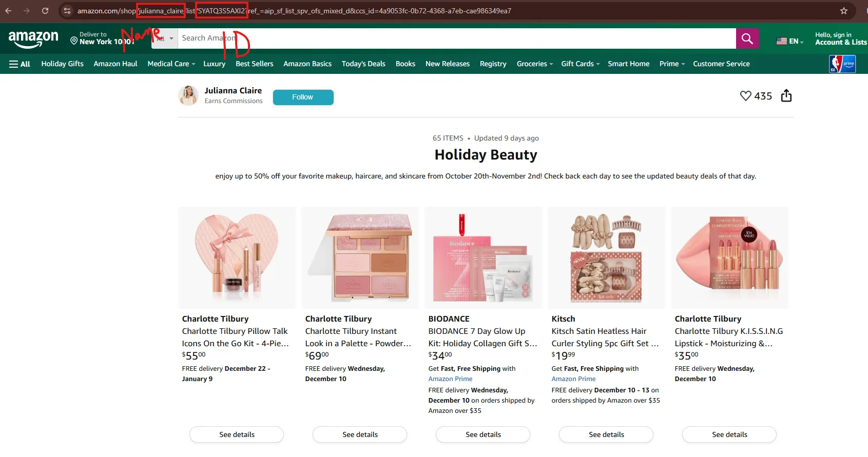Select Best Sellers in nav bar
This screenshot has height=457, width=868.
pos(255,64)
